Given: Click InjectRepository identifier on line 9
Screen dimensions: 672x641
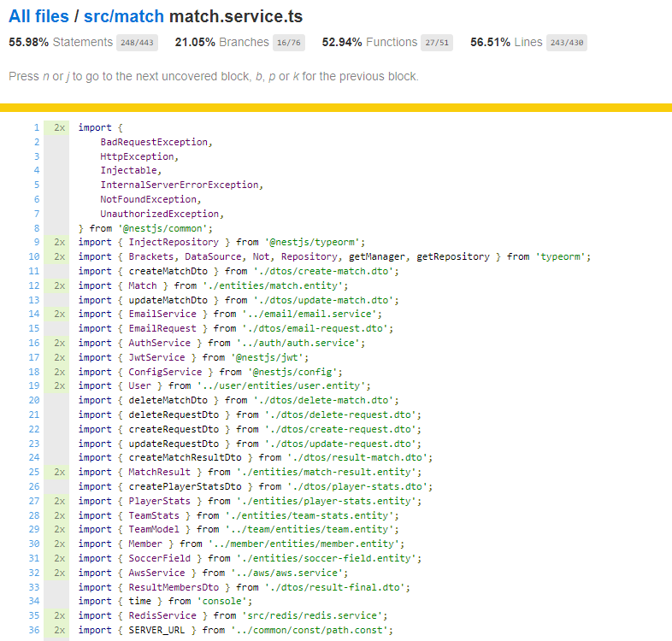Looking at the screenshot, I should [174, 242].
